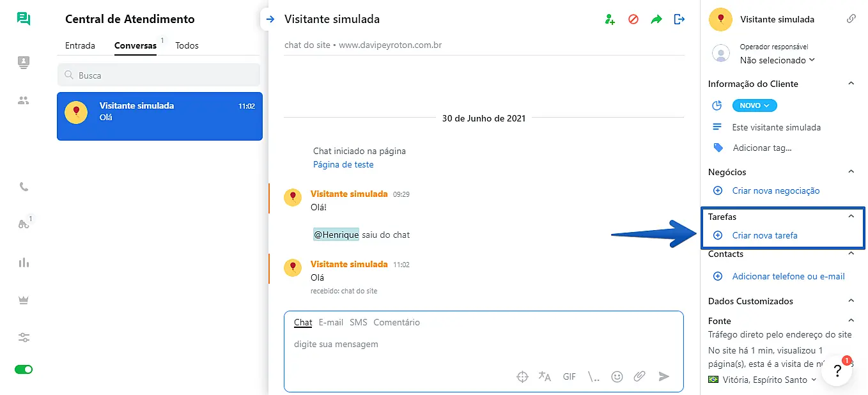Viewport: 868px width, 395px height.
Task: Click the Busca search field
Action: pos(159,75)
